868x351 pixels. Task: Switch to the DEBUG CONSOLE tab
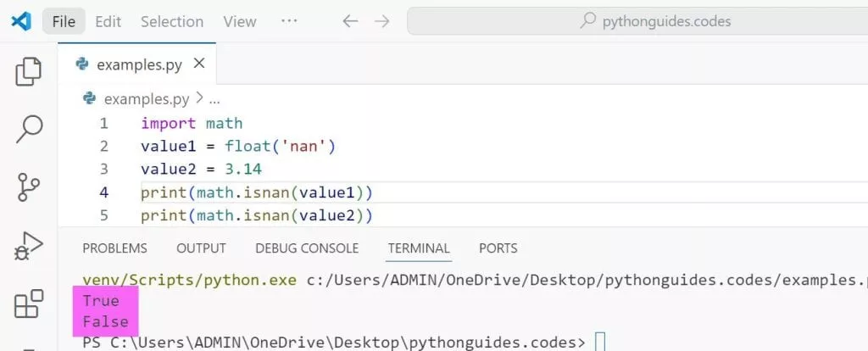(307, 248)
